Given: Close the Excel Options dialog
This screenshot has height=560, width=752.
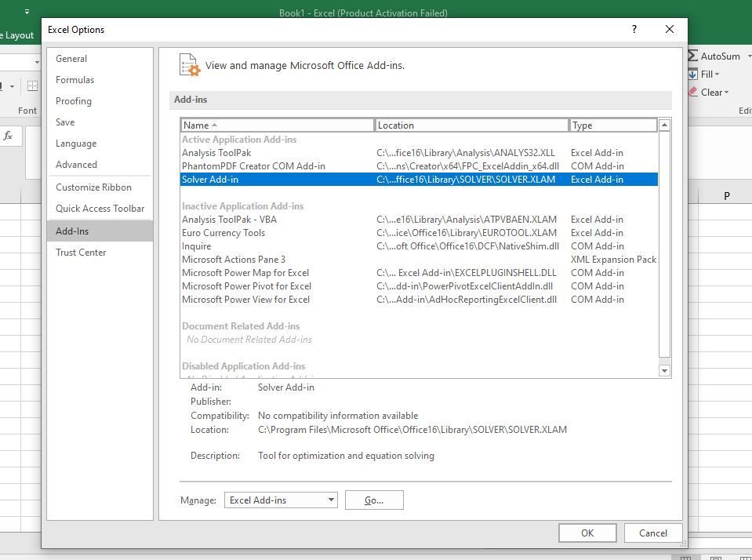Looking at the screenshot, I should coord(670,29).
